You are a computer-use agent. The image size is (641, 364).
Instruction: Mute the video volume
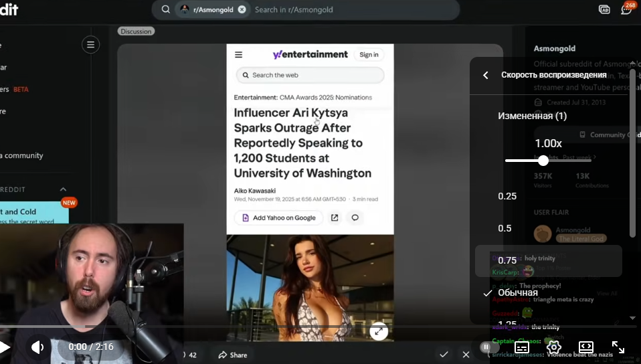coord(38,347)
